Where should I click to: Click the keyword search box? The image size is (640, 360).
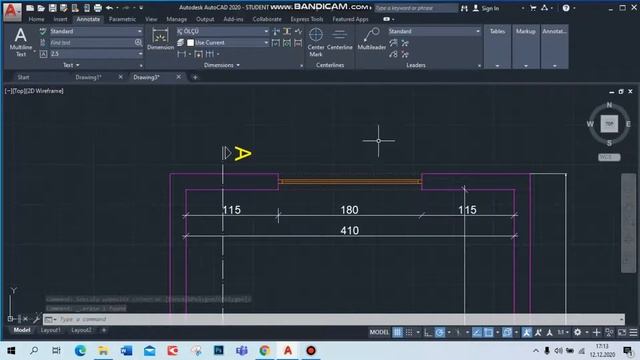(x=416, y=8)
